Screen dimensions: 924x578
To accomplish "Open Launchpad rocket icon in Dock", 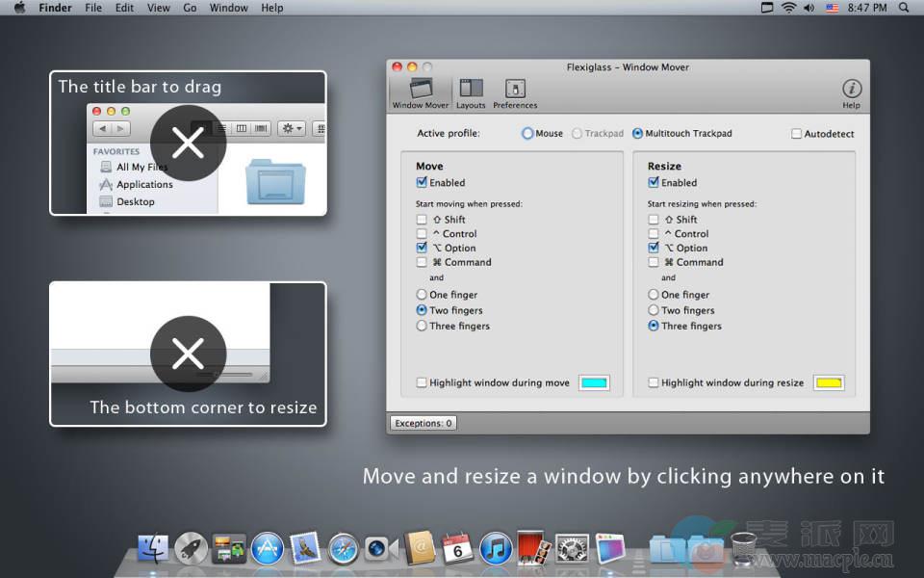I will click(192, 548).
